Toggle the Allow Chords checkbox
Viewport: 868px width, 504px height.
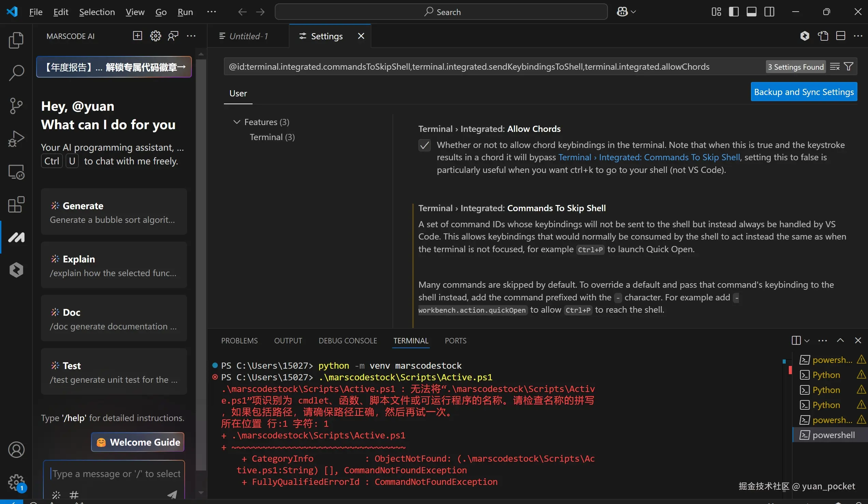pos(424,145)
